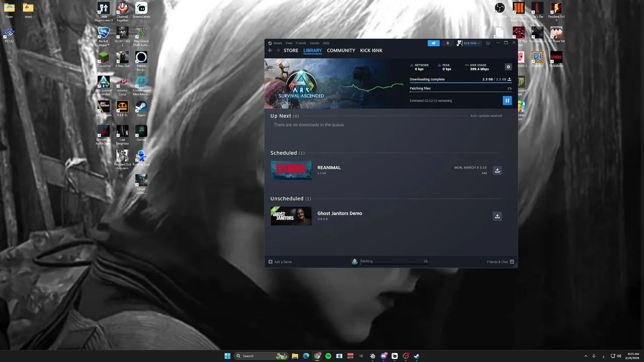Select the Little Nightmares II desktop icon
Screen dimensions: 644x362
coord(104,12)
